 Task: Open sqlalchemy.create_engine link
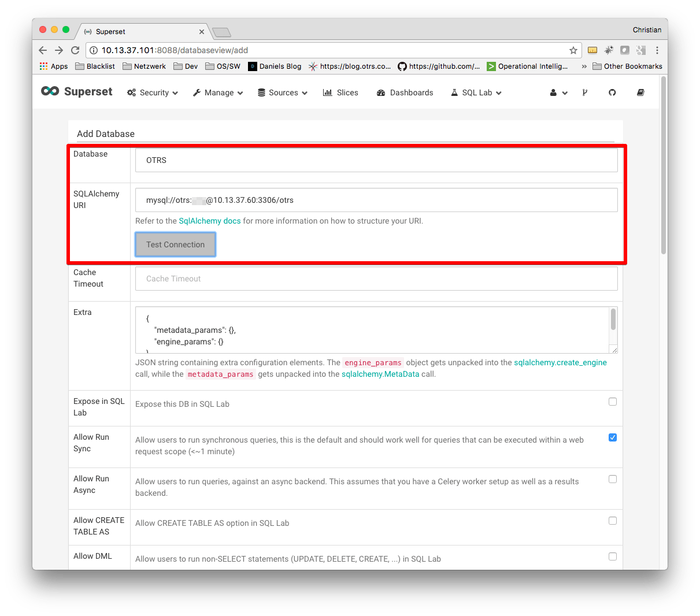pyautogui.click(x=560, y=362)
